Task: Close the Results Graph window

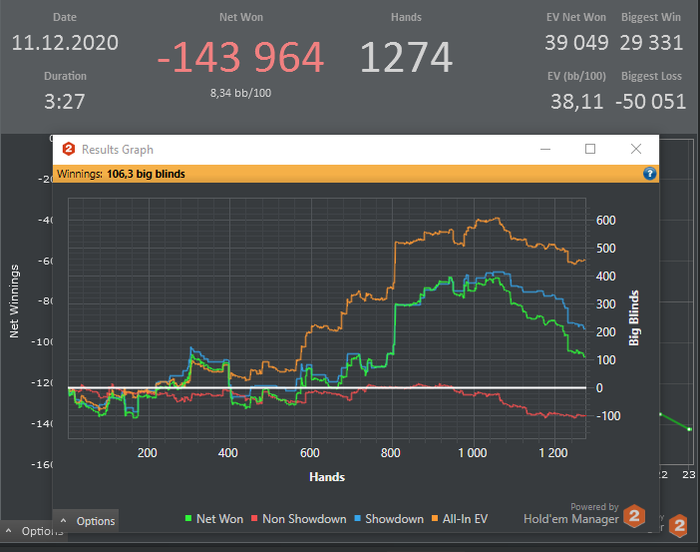Action: (x=636, y=149)
